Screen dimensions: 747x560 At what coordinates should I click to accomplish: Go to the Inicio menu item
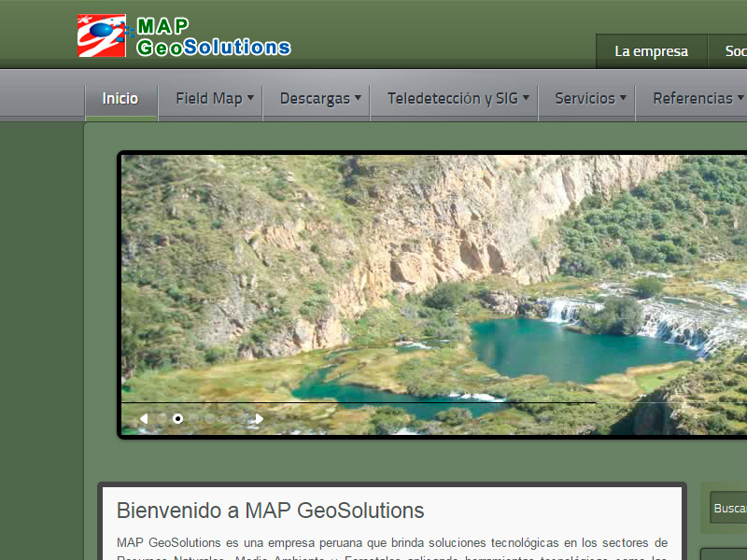(120, 98)
